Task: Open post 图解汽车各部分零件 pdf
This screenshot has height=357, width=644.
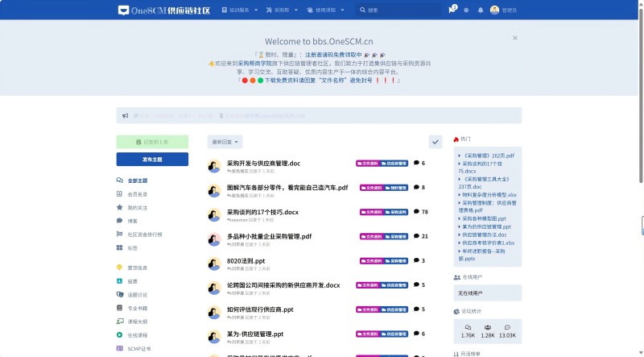Action: click(x=287, y=188)
